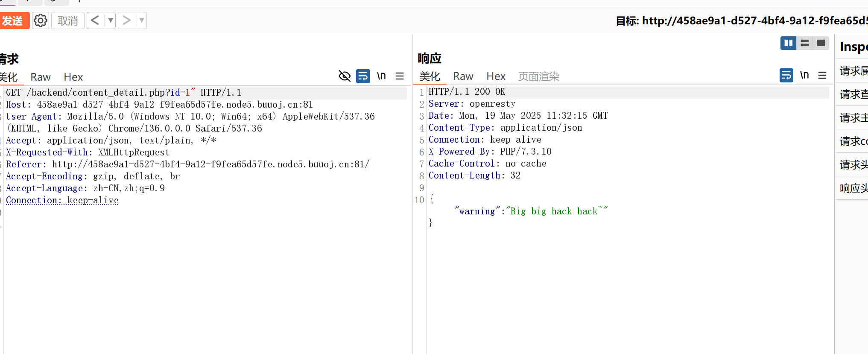Image resolution: width=868 pixels, height=354 pixels.
Task: Open the request settings gear icon
Action: click(41, 20)
